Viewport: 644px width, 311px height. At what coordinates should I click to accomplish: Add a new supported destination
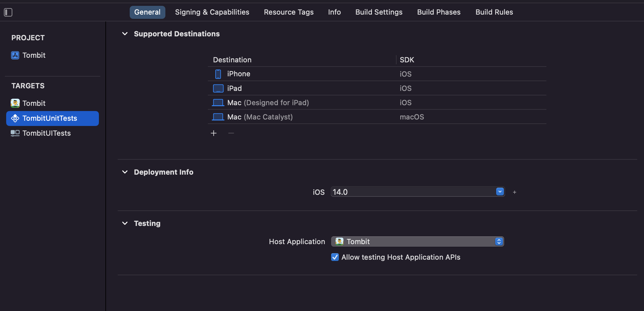pos(214,133)
